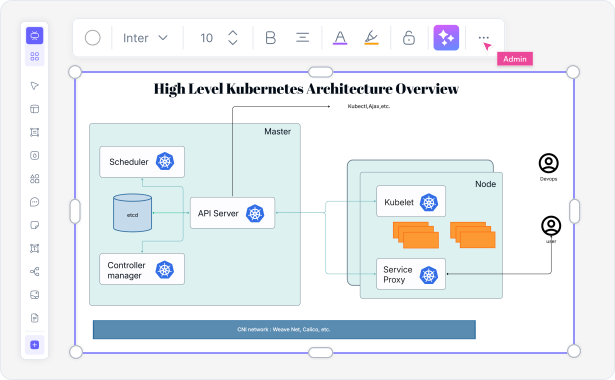Click the 'Node' label
The image size is (615, 380).
point(486,184)
